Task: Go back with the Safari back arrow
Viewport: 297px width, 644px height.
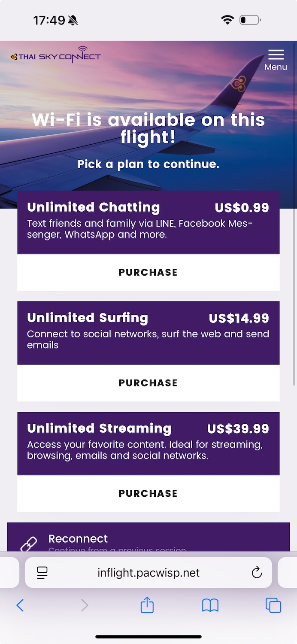Action: point(20,605)
